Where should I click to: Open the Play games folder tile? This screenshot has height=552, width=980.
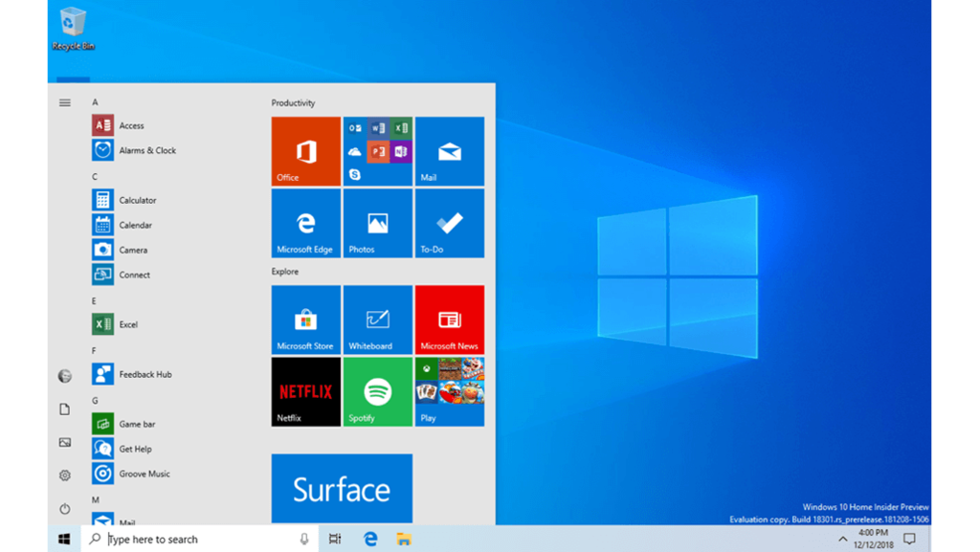click(x=450, y=391)
